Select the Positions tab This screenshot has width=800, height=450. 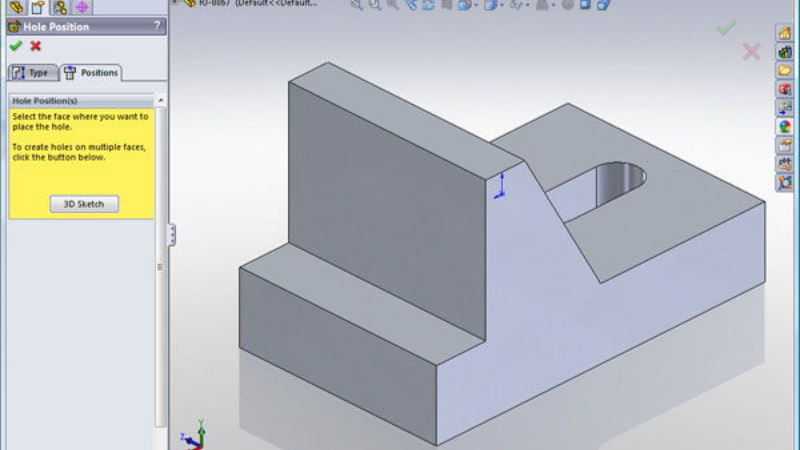[x=91, y=73]
